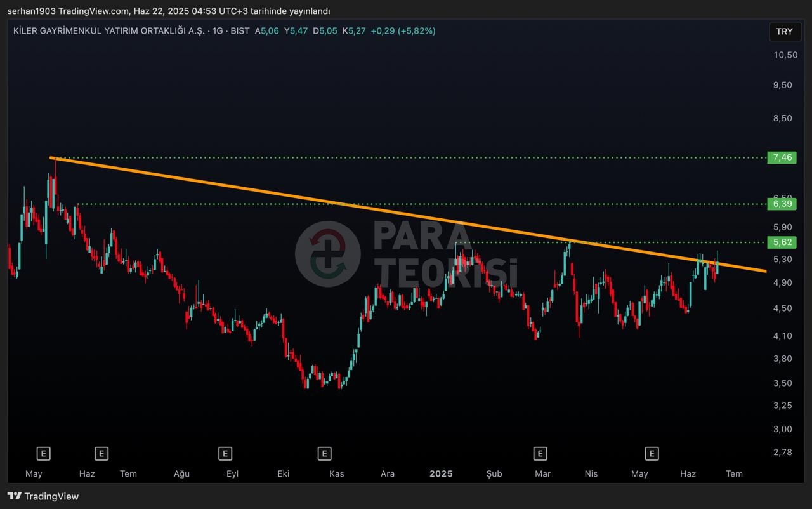
Task: Click the 3,50 price axis label
Action: (783, 383)
